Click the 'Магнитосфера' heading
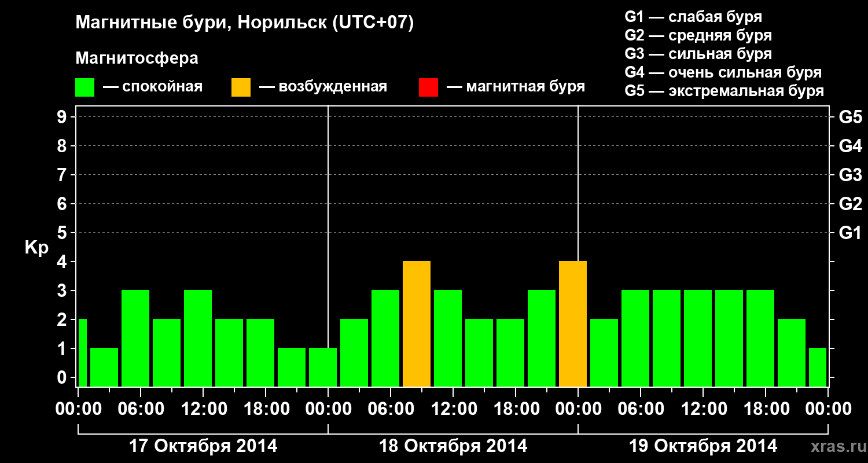 (137, 58)
